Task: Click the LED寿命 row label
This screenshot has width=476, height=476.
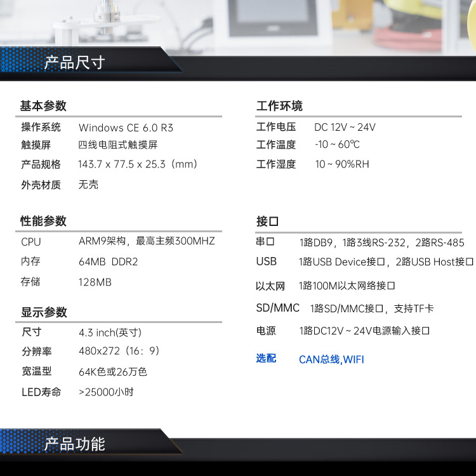Action: pyautogui.click(x=41, y=392)
